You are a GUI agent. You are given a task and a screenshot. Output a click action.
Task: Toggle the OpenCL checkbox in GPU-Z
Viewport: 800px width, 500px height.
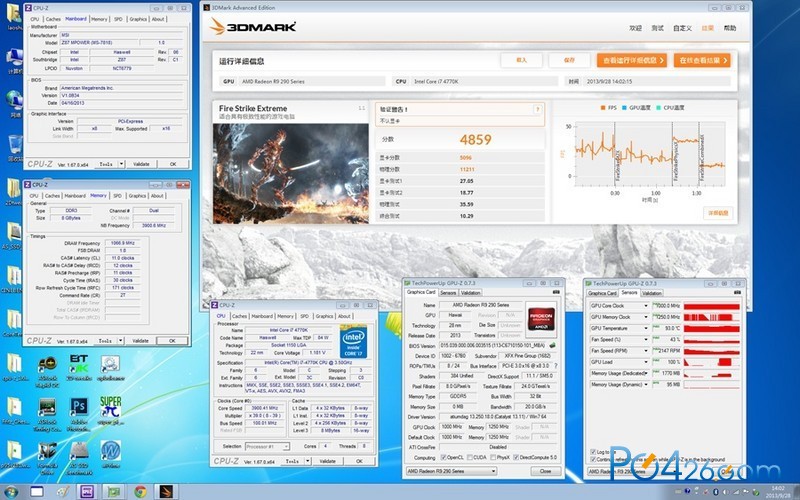point(443,458)
